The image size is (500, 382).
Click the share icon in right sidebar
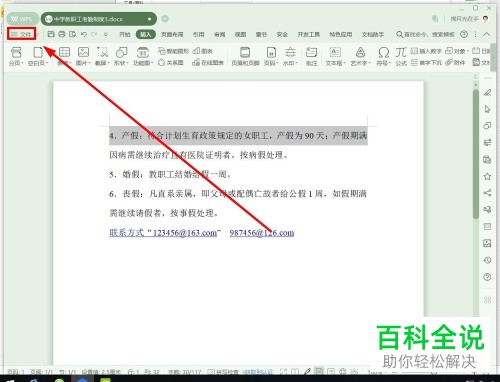pos(487,193)
